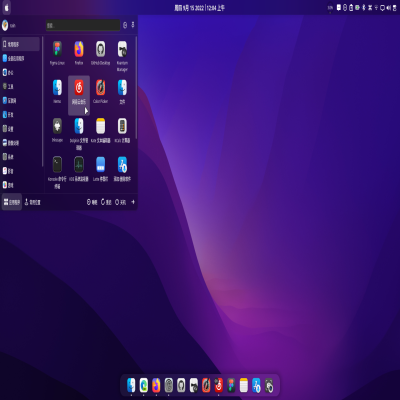Click the search field in the launcher
Image resolution: width=400 pixels, height=400 pixels.
pos(83,25)
